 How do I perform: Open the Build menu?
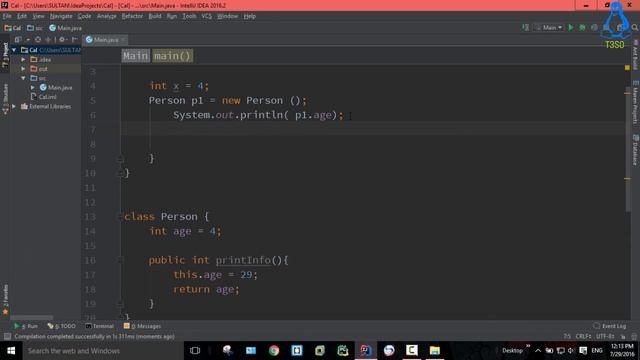pyautogui.click(x=155, y=16)
